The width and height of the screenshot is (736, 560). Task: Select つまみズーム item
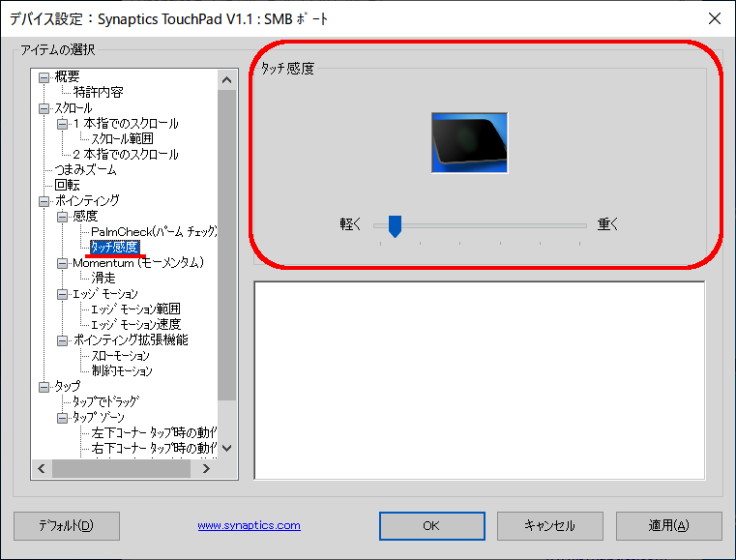pos(85,169)
